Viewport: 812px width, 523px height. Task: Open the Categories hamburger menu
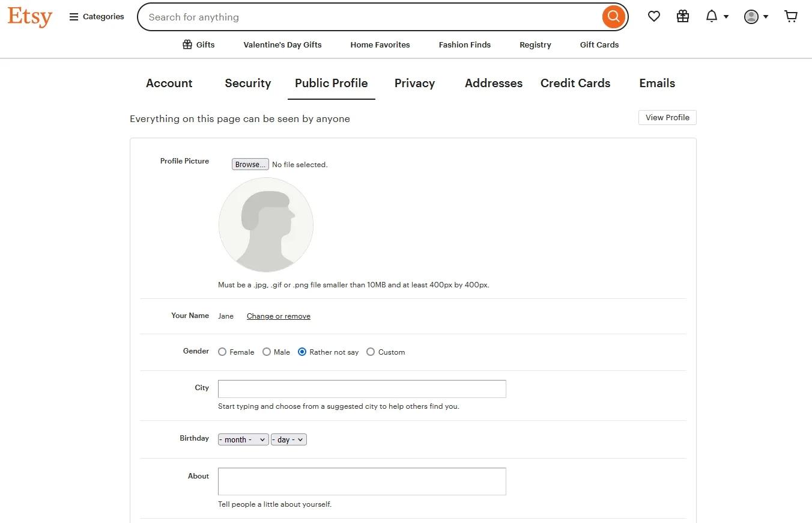click(x=96, y=17)
